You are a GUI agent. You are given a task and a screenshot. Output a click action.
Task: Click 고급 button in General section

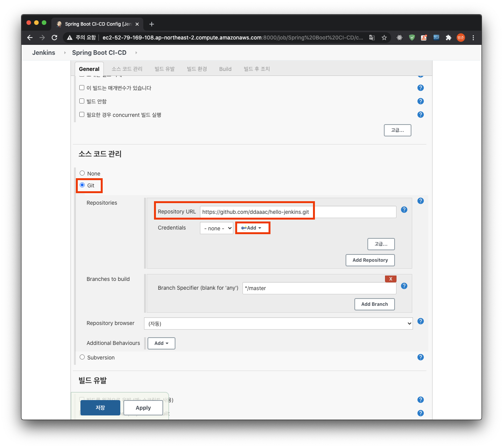tap(398, 130)
